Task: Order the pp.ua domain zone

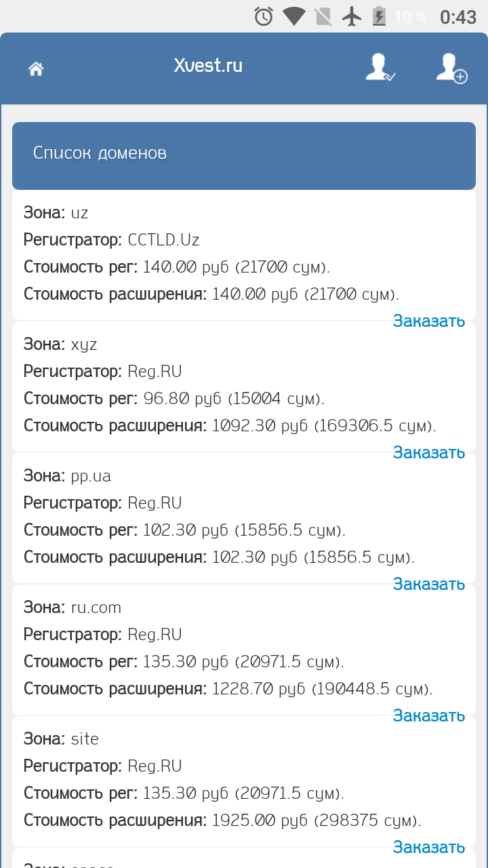Action: (x=428, y=584)
